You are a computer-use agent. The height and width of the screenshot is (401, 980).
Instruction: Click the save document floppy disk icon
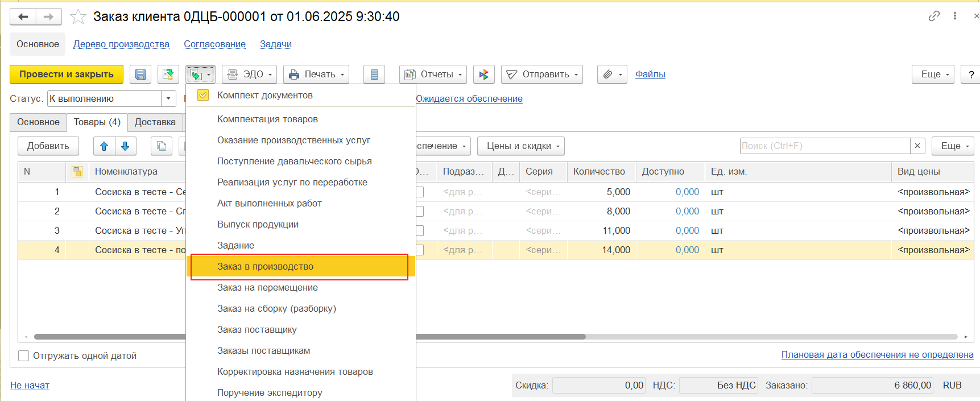click(x=140, y=75)
